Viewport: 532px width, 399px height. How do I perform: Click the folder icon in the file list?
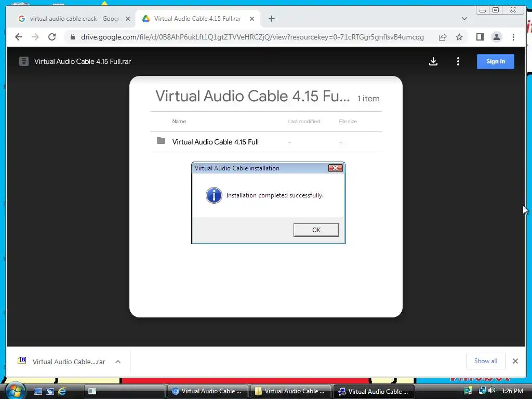pos(161,141)
